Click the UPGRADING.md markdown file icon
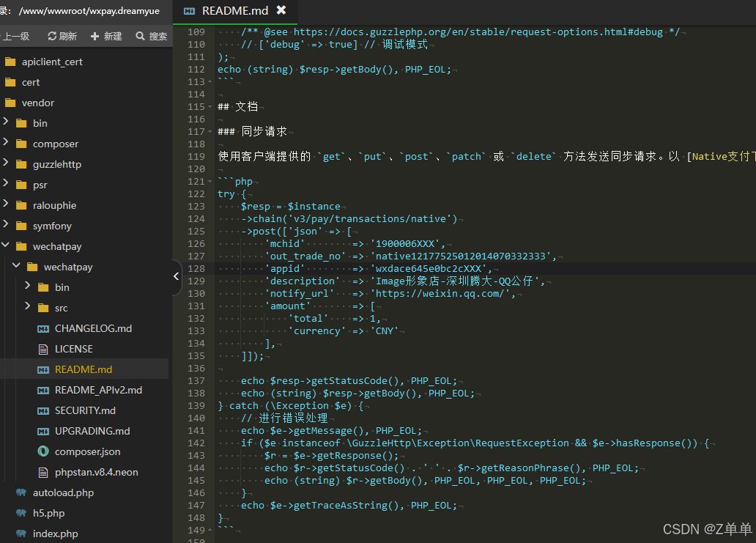 point(43,431)
